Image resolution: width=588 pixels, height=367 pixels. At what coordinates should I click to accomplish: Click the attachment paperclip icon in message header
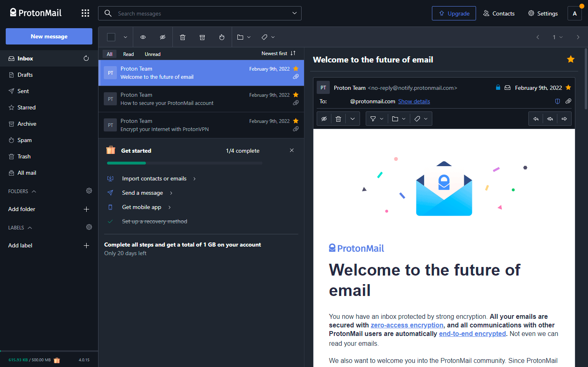568,101
